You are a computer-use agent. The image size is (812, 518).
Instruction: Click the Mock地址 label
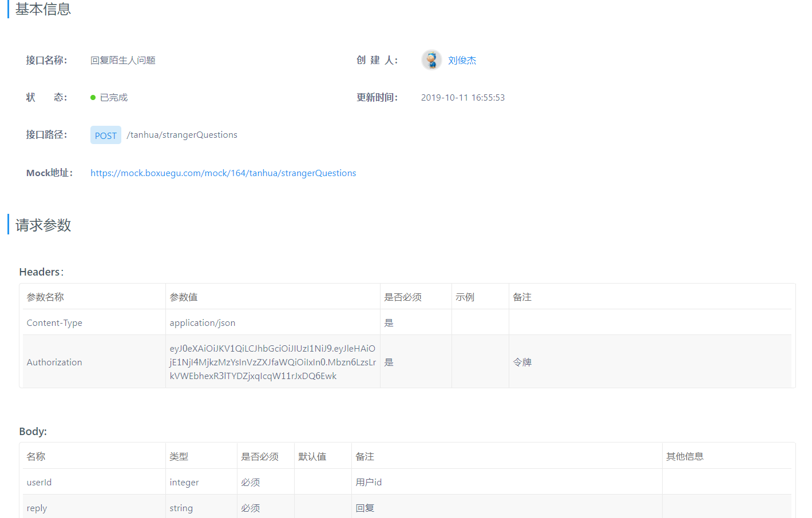click(50, 173)
